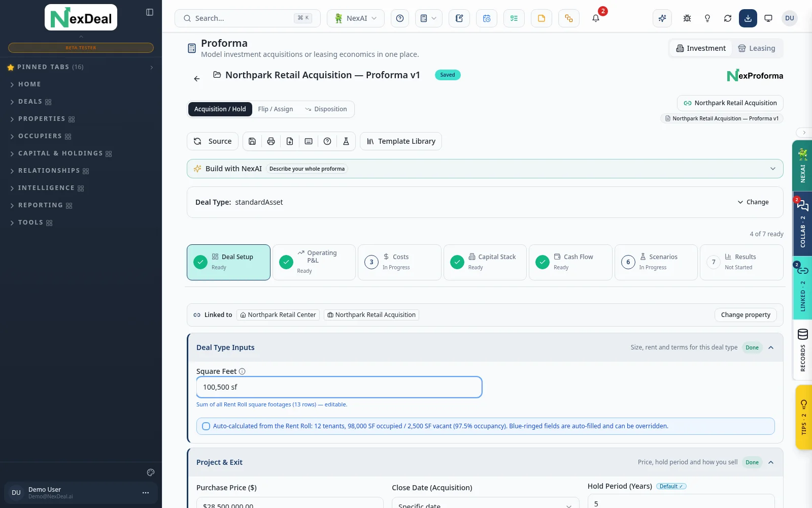The width and height of the screenshot is (812, 508).
Task: Collapse the Deal Type Inputs section
Action: (x=771, y=347)
